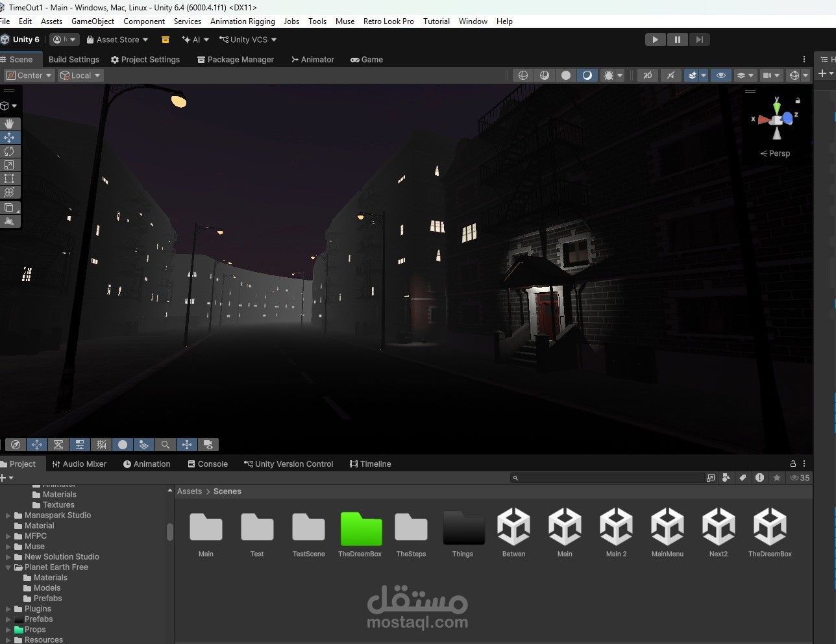Click the grid icon in bottom scene overlay
836x644 pixels.
tap(101, 445)
